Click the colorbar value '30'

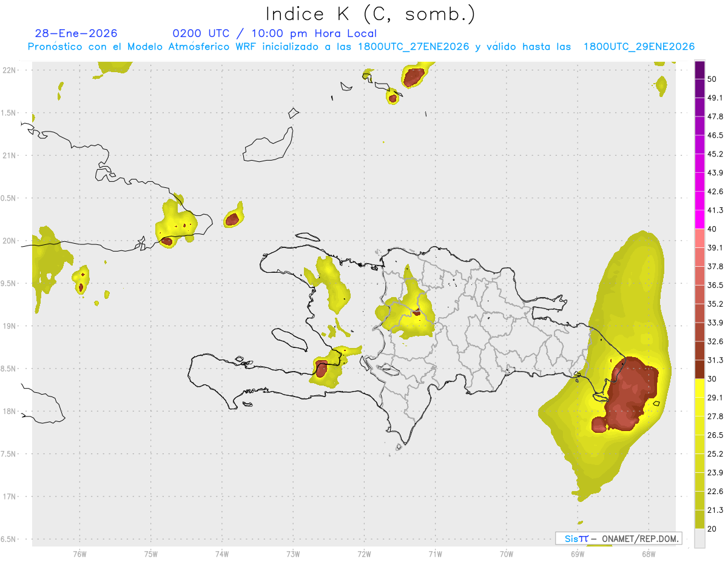pyautogui.click(x=712, y=379)
